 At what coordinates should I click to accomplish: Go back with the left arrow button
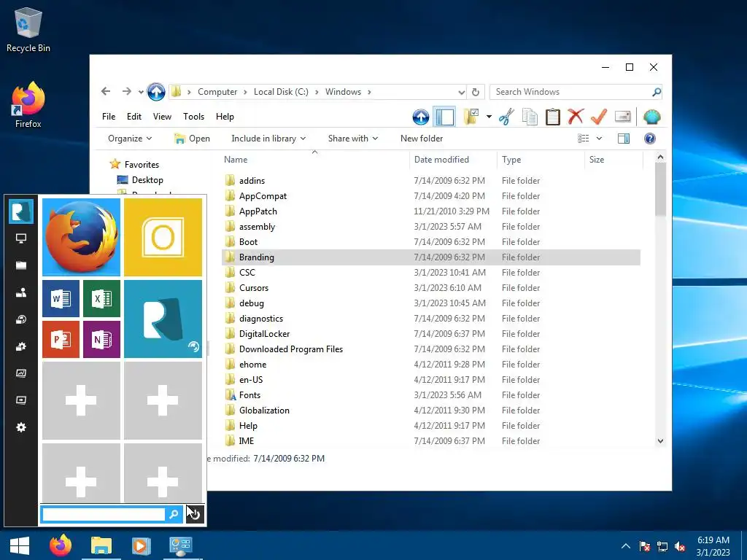(x=106, y=91)
